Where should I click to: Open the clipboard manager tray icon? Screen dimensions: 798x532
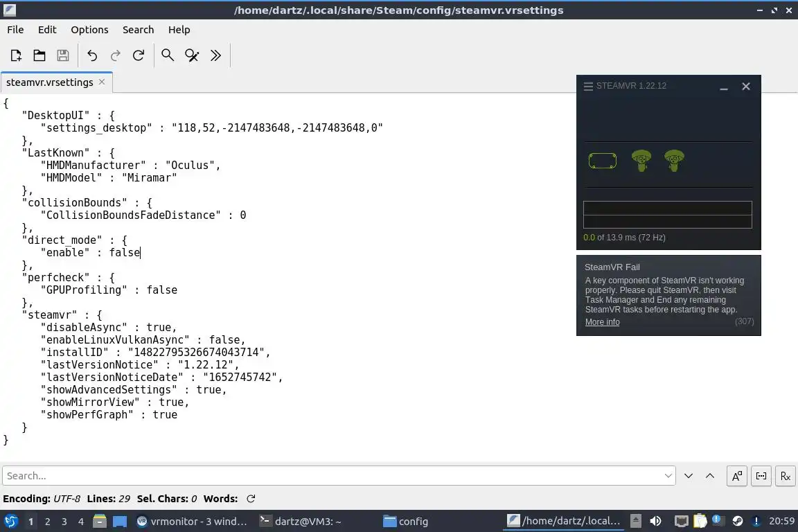coord(700,521)
